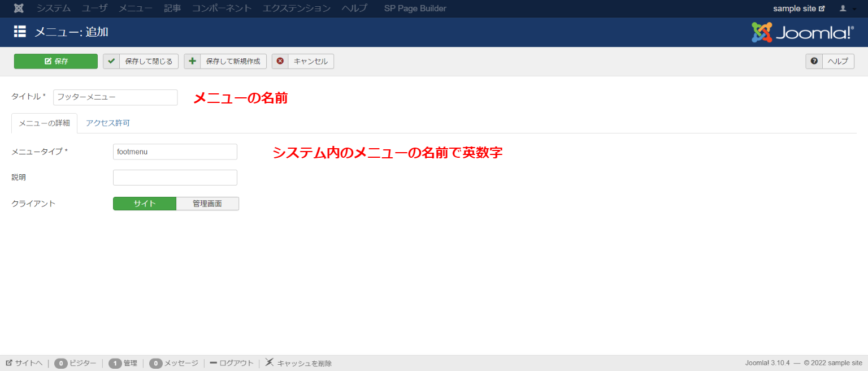Click the サイトへ external link icon
Image resolution: width=868 pixels, height=371 pixels.
coord(9,363)
